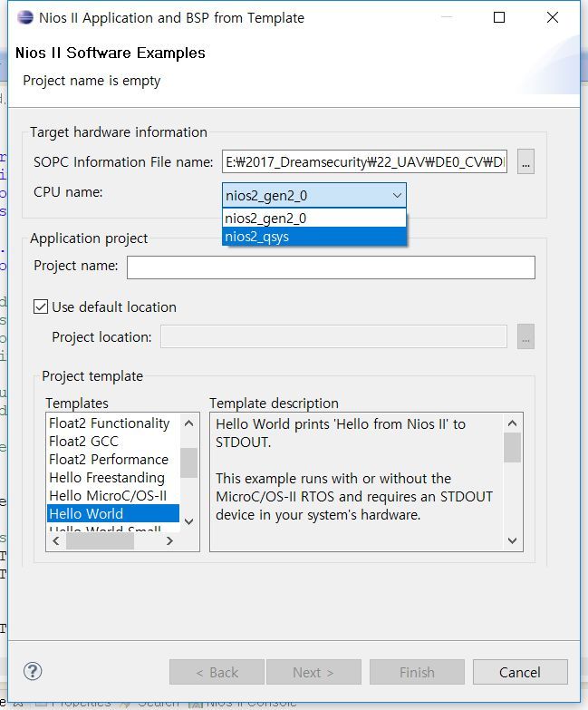Select the Float2 Performance template

click(x=109, y=459)
